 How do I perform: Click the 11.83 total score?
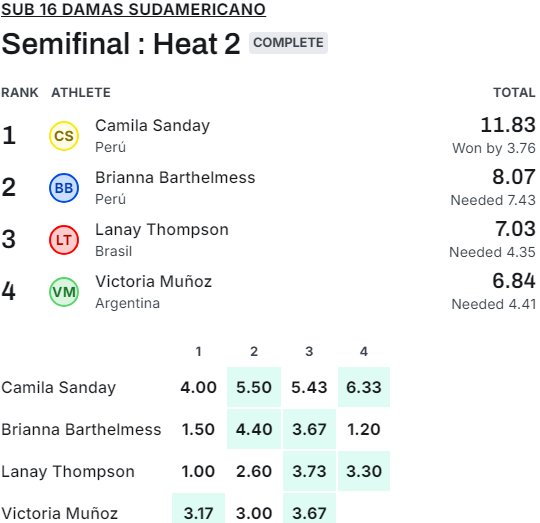(x=508, y=125)
